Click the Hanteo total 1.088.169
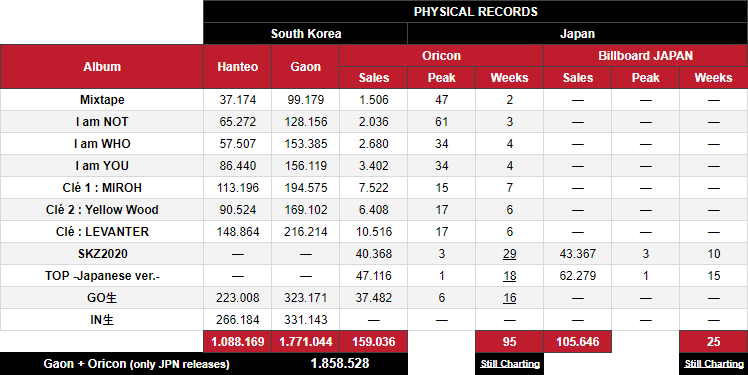748x375 pixels. click(238, 342)
